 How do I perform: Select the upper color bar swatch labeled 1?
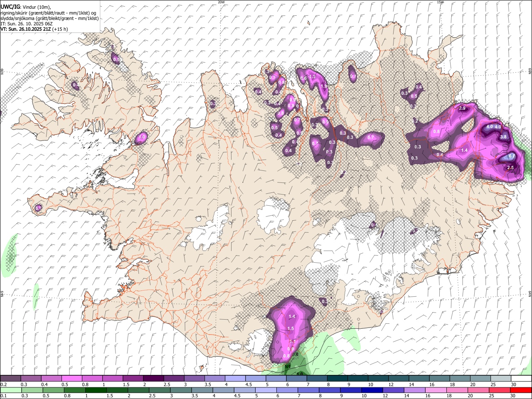(112, 378)
